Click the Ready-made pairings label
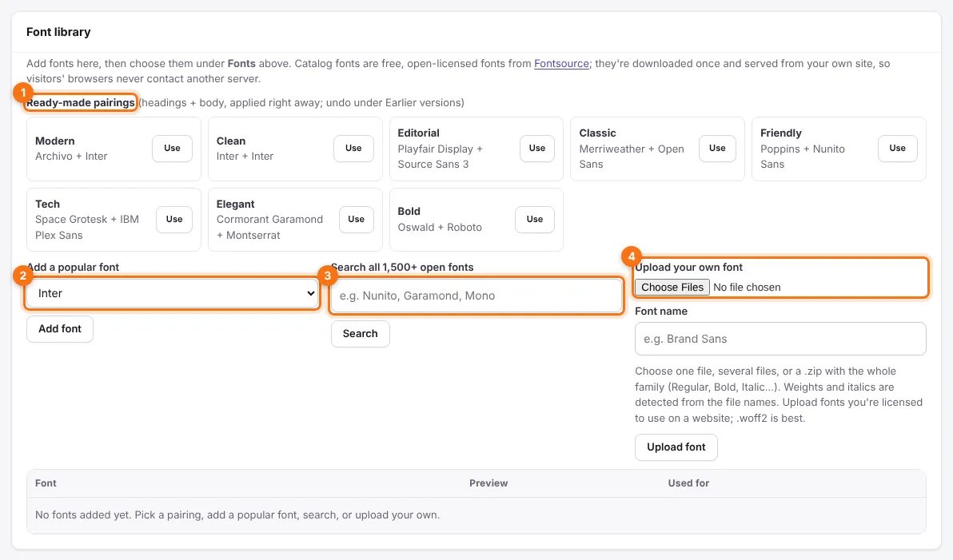Image resolution: width=953 pixels, height=560 pixels. coord(80,102)
